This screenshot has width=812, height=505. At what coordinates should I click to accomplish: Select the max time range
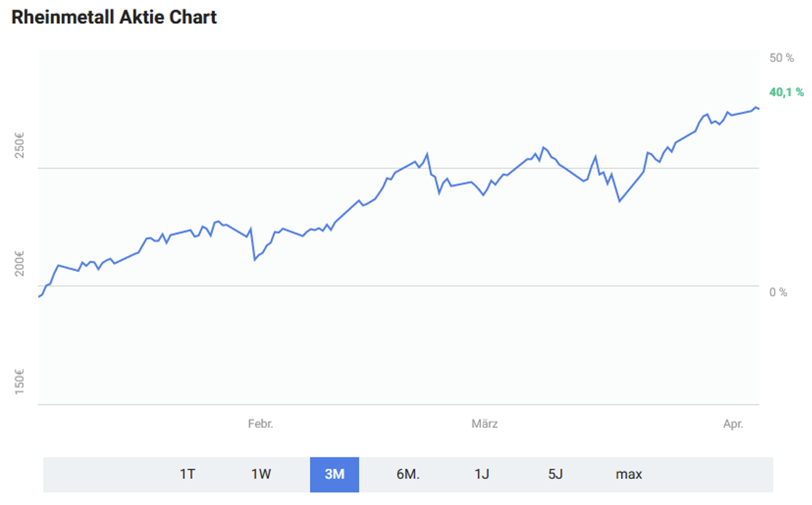pyautogui.click(x=628, y=474)
